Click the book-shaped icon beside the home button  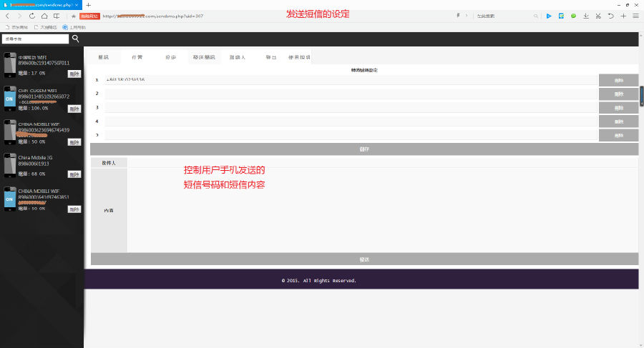click(57, 16)
